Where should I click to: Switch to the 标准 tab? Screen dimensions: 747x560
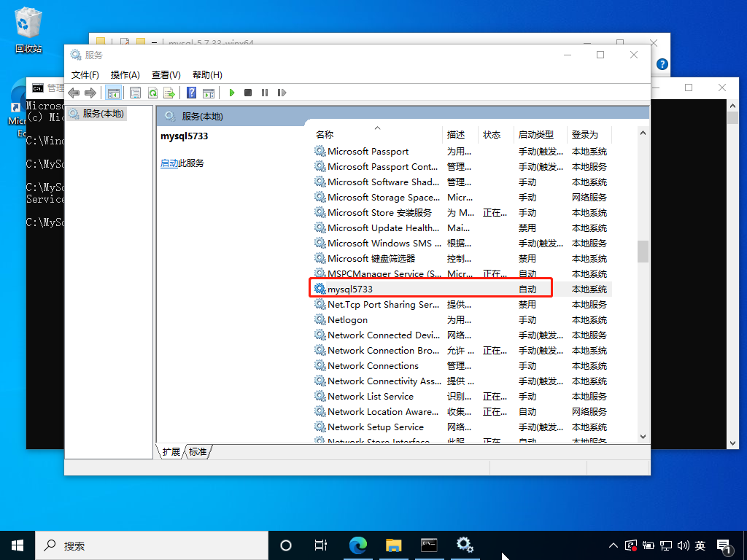click(198, 452)
